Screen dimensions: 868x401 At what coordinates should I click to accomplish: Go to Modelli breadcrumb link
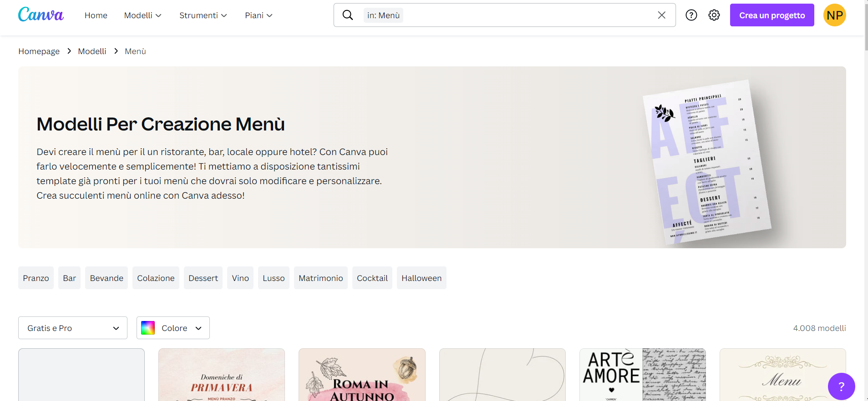92,51
